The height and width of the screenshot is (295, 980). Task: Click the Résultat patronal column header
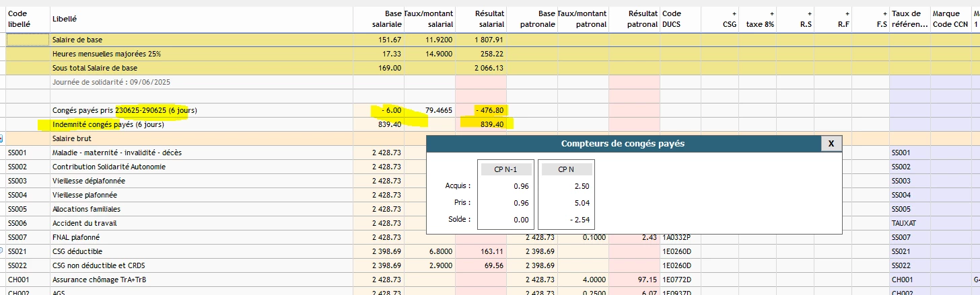tap(634, 18)
